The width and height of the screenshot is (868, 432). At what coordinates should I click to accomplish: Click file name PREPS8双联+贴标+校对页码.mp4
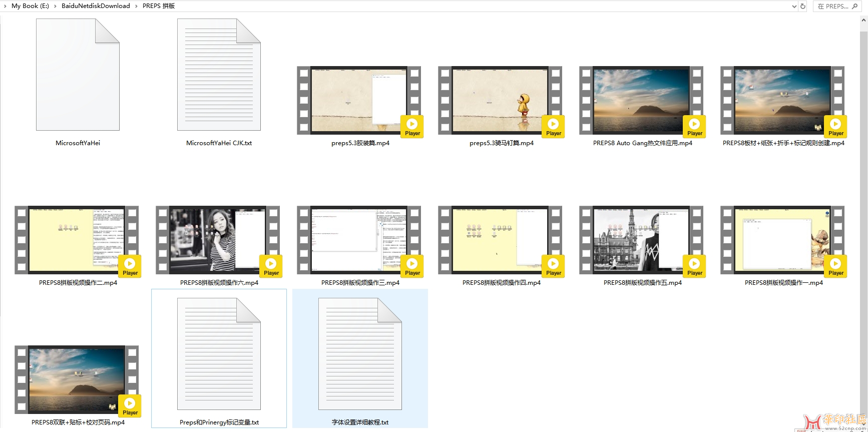(x=78, y=422)
